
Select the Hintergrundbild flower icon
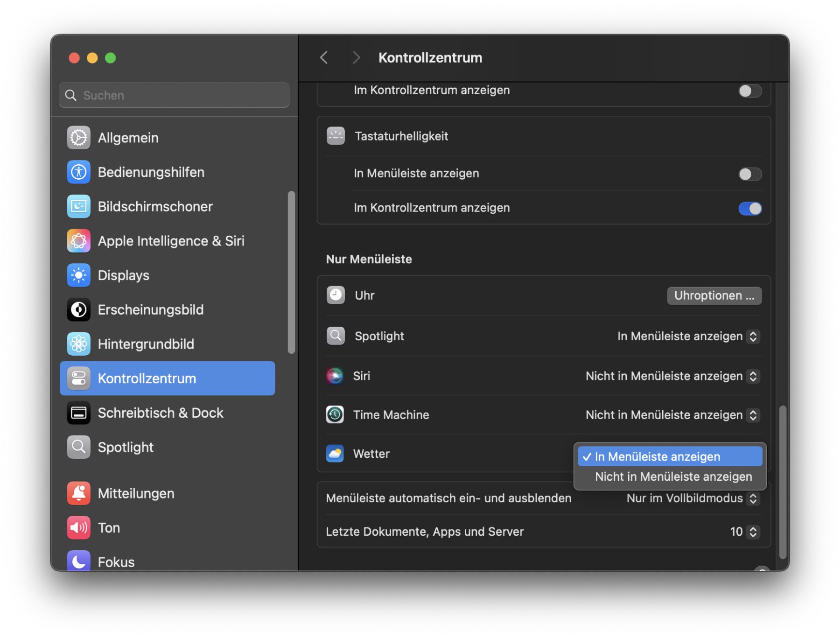click(78, 344)
